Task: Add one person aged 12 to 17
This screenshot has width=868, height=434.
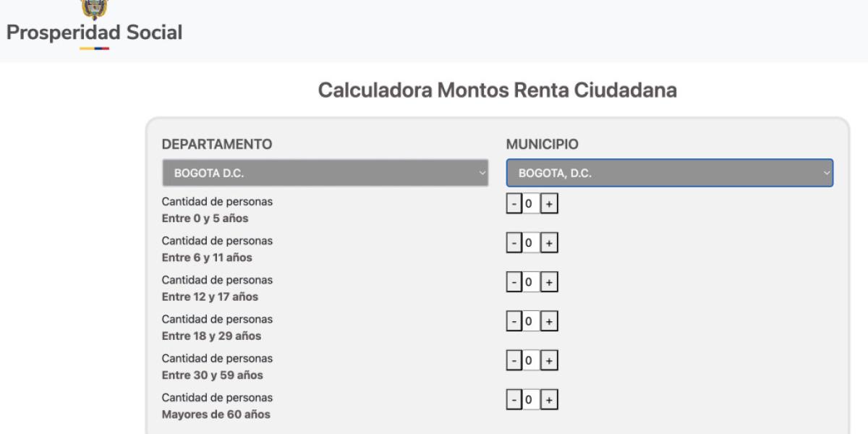Action: tap(549, 283)
